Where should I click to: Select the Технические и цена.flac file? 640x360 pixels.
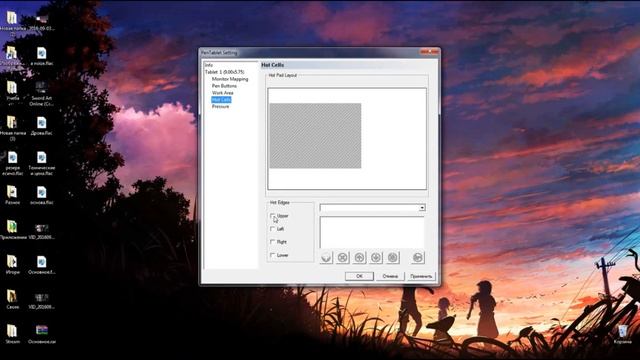click(41, 163)
